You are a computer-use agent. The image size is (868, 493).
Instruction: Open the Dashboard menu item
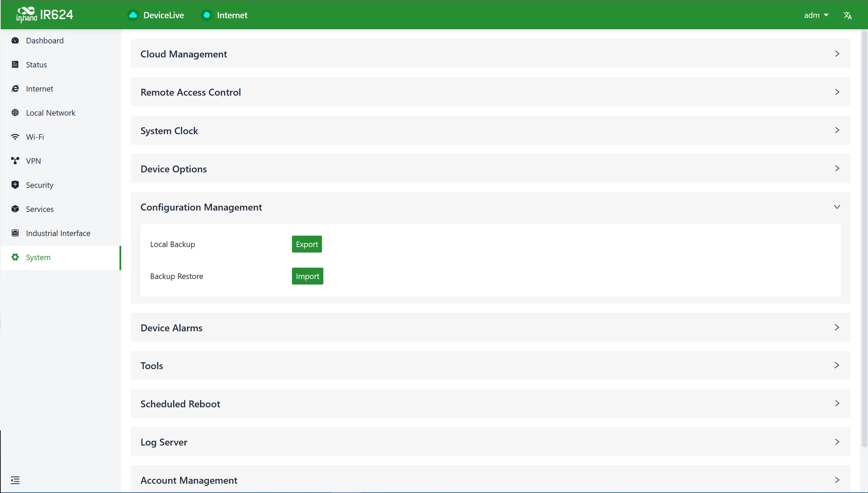pyautogui.click(x=61, y=41)
